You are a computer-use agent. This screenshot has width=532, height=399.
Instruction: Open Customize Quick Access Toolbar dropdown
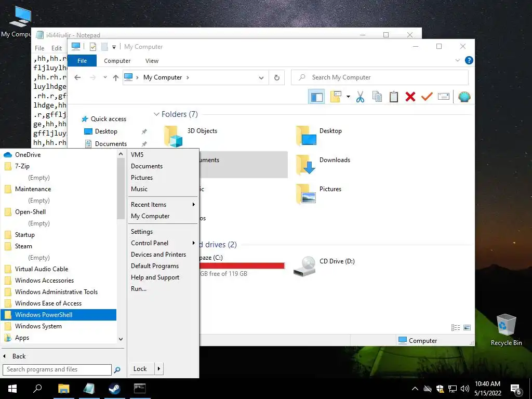click(114, 47)
